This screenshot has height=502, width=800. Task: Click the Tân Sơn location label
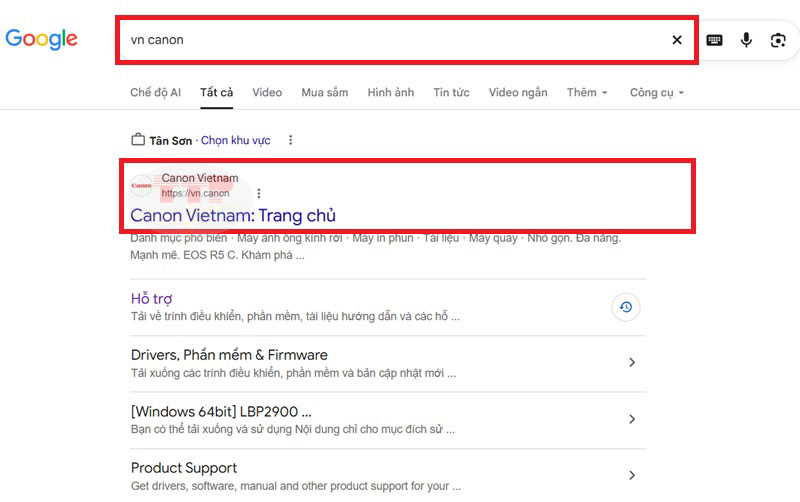tap(170, 141)
